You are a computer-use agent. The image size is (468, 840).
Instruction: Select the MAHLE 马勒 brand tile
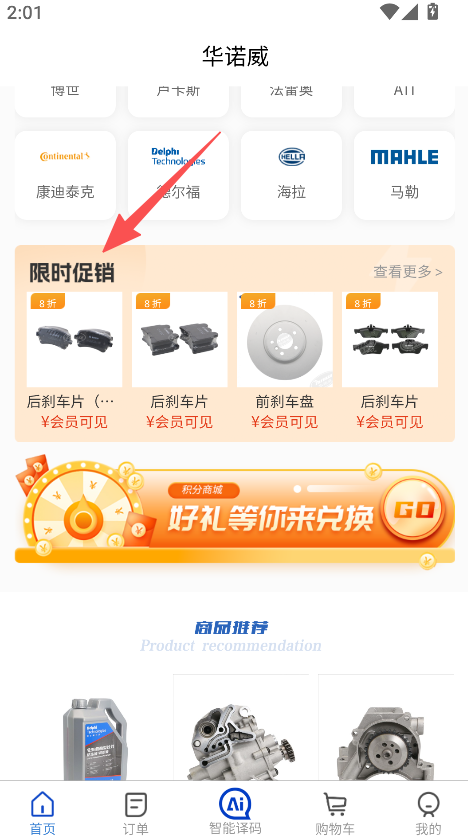(404, 175)
